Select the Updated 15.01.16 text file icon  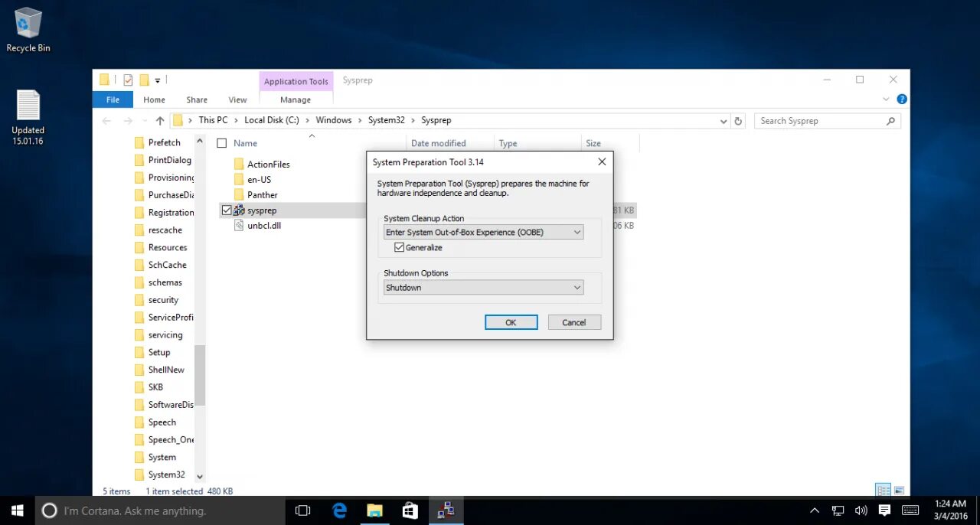(x=28, y=117)
